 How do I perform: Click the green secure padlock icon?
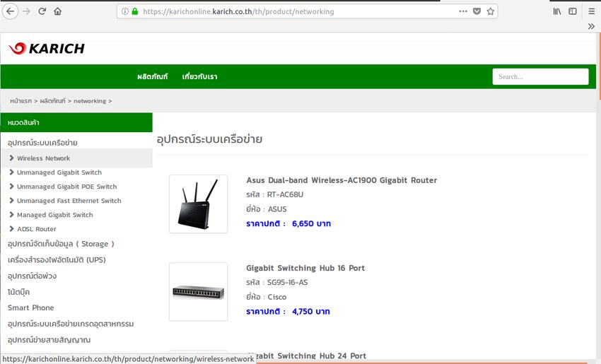[134, 11]
